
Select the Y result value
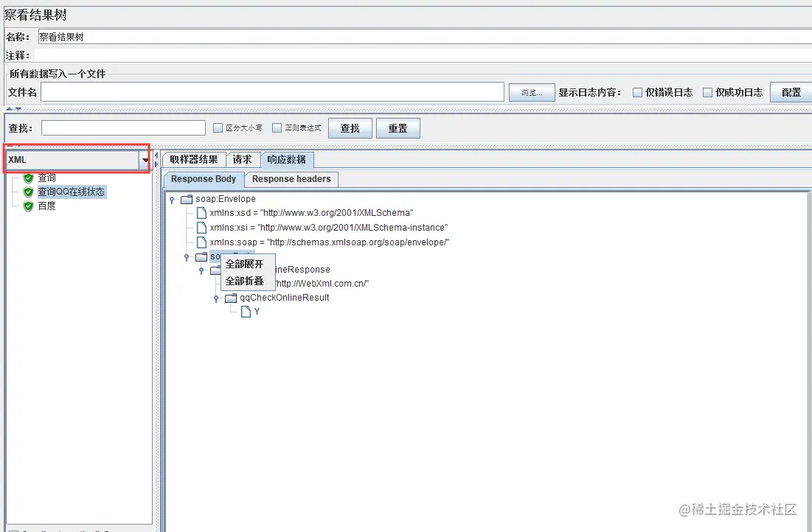click(257, 312)
